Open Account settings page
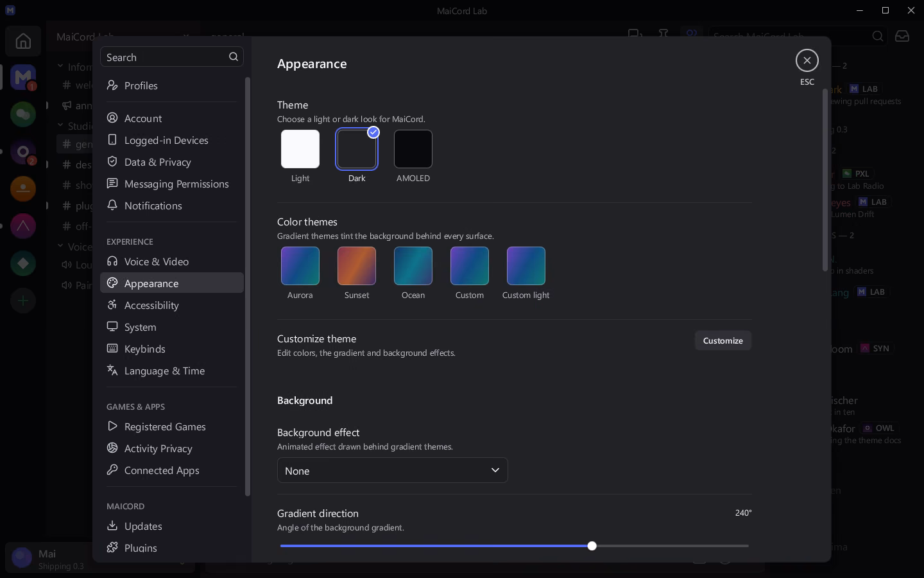Screen dimensions: 924x578 (172, 118)
